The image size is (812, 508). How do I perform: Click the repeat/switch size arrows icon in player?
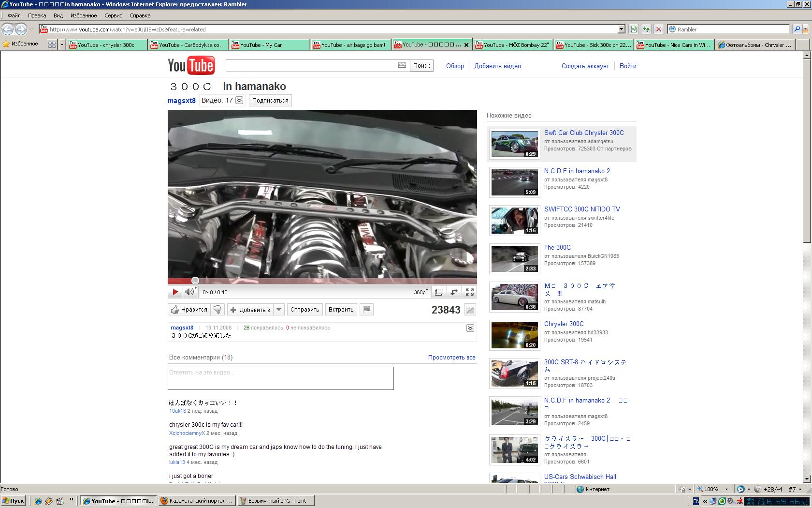[x=454, y=292]
